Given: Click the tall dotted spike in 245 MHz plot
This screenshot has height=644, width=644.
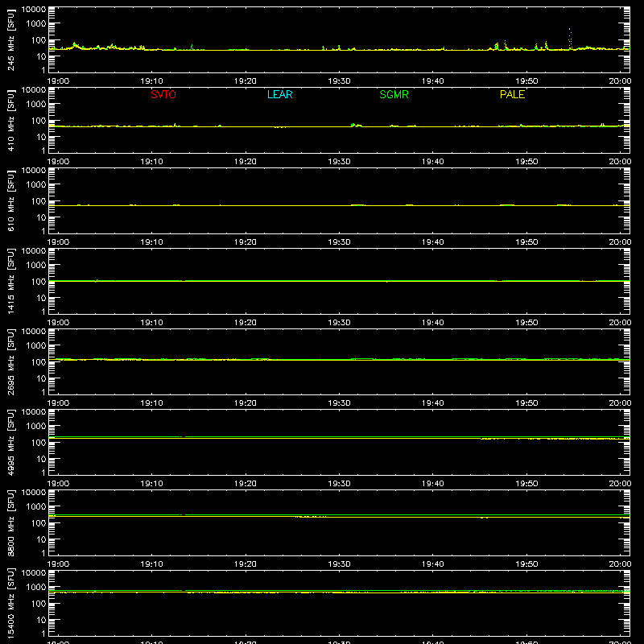Looking at the screenshot, I should 570,39.
